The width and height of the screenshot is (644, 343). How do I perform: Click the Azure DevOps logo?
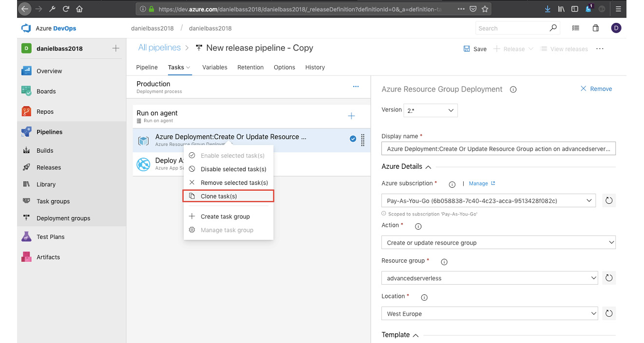coord(26,29)
